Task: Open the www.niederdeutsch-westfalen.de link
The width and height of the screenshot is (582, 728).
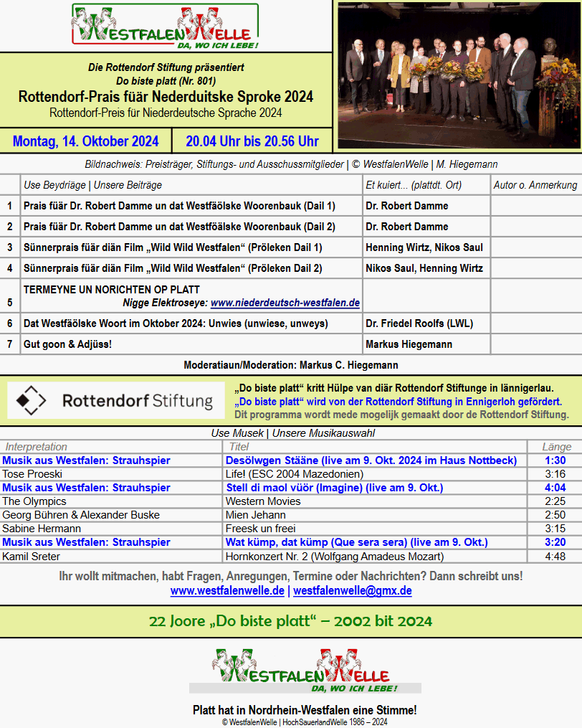Action: click(x=285, y=303)
